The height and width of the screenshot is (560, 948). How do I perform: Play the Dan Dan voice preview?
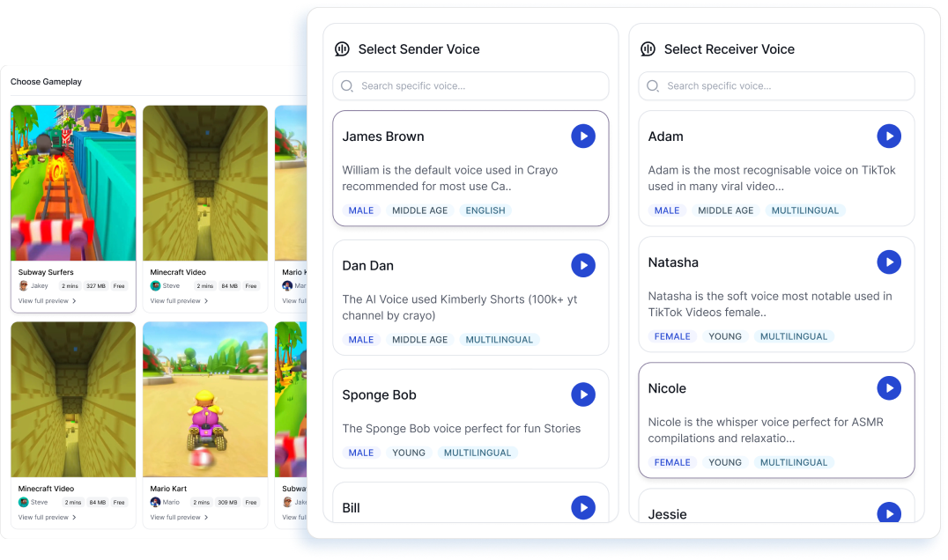(x=583, y=265)
